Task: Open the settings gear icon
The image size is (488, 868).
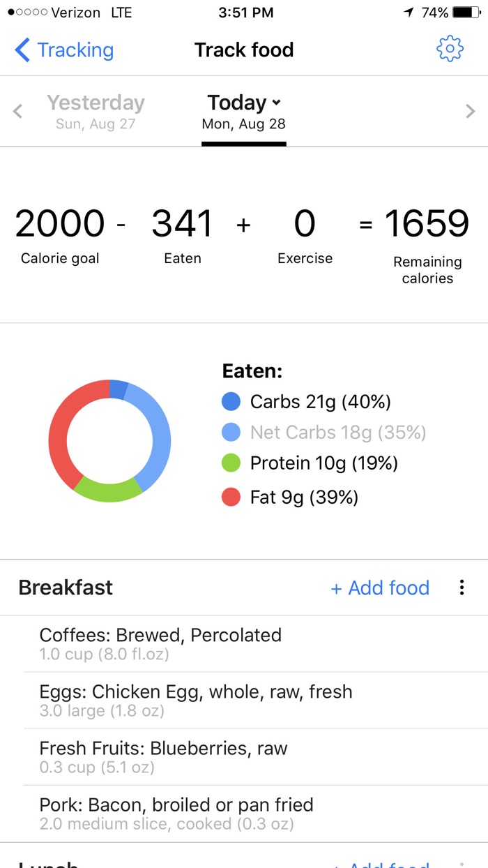Action: click(x=450, y=49)
